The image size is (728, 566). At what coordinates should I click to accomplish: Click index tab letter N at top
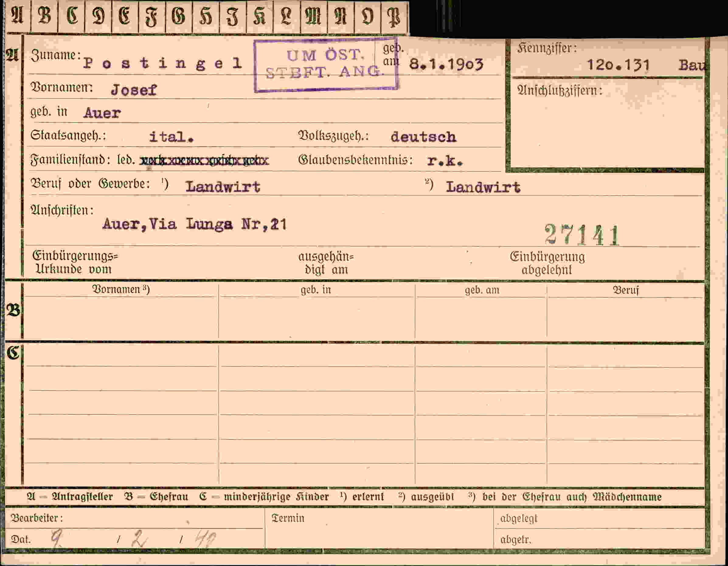(340, 16)
